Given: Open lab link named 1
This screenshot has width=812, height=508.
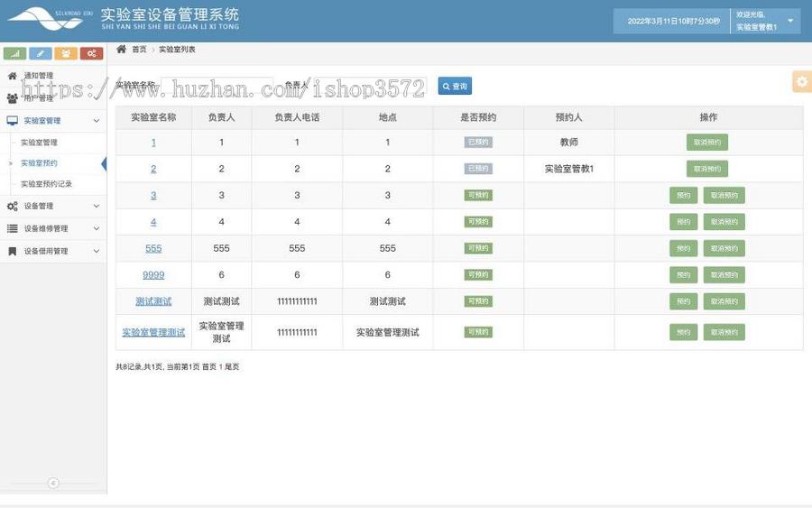Looking at the screenshot, I should click(153, 143).
